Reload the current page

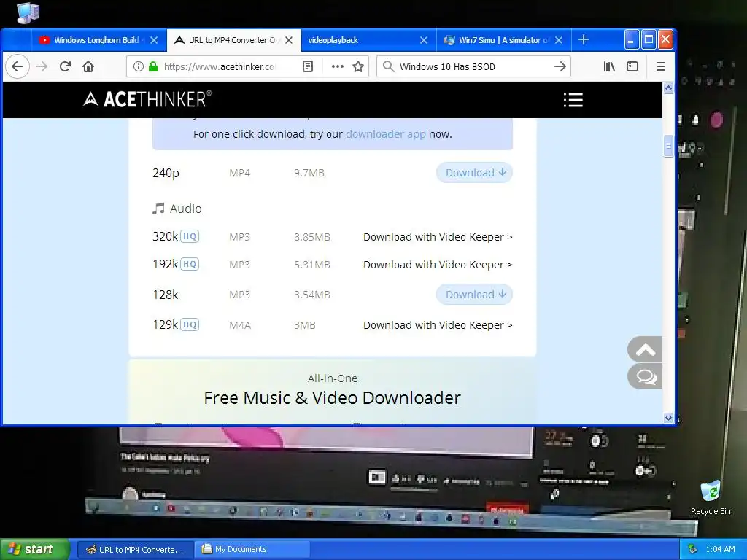[65, 66]
